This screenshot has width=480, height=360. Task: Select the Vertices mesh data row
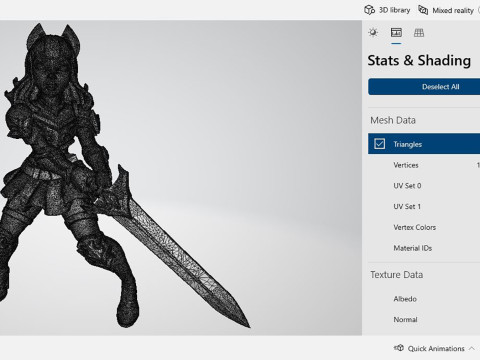(x=424, y=165)
